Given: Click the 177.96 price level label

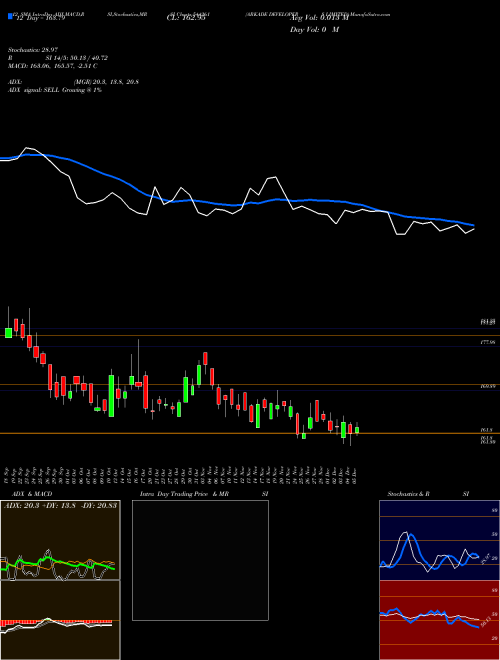Looking at the screenshot, I should coord(487,343).
